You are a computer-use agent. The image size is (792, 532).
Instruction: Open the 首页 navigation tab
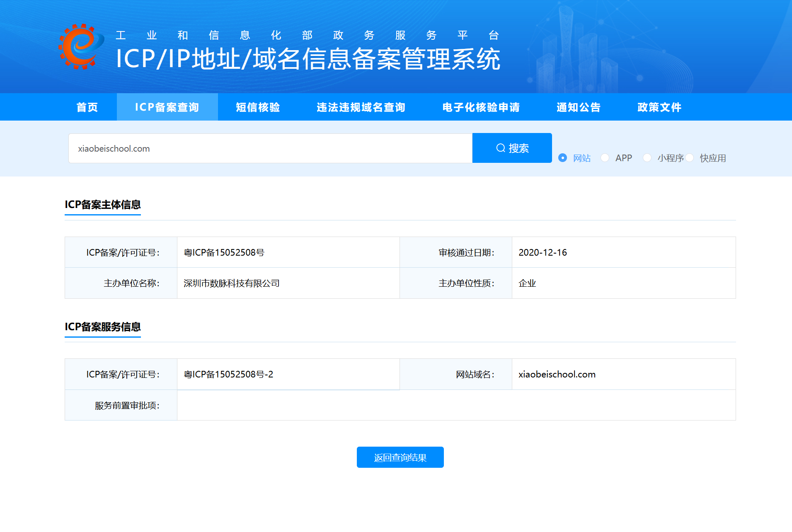pos(87,107)
